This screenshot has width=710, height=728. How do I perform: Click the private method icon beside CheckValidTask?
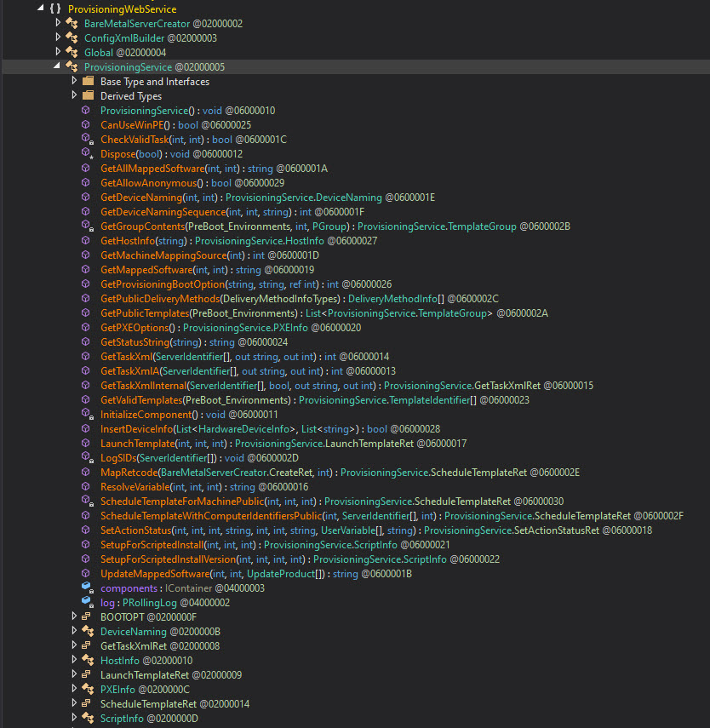point(88,139)
